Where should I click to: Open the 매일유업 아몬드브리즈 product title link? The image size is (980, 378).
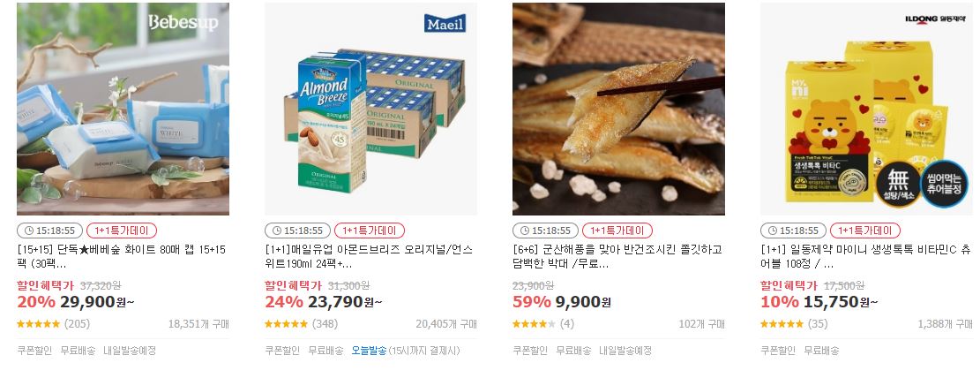point(369,257)
